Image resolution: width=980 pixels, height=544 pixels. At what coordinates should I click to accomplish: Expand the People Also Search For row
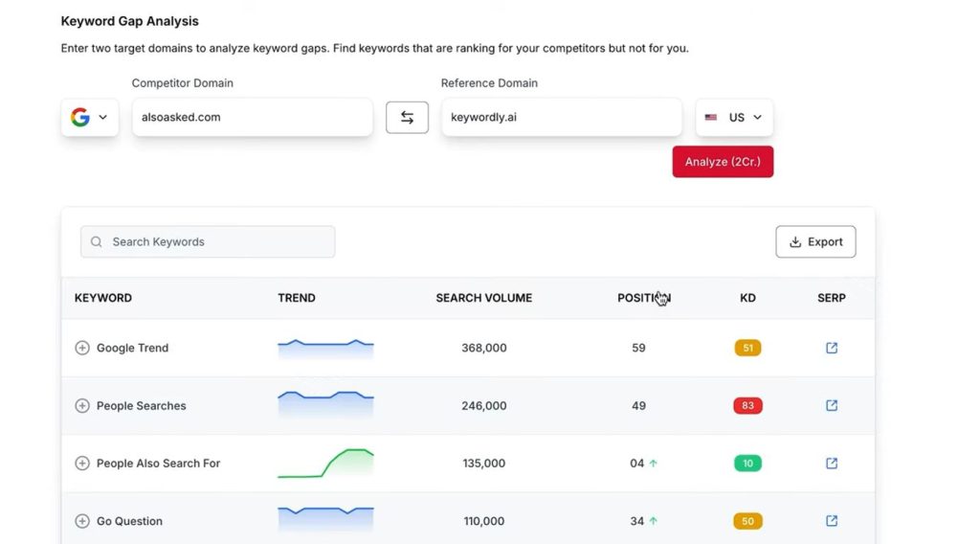(82, 464)
